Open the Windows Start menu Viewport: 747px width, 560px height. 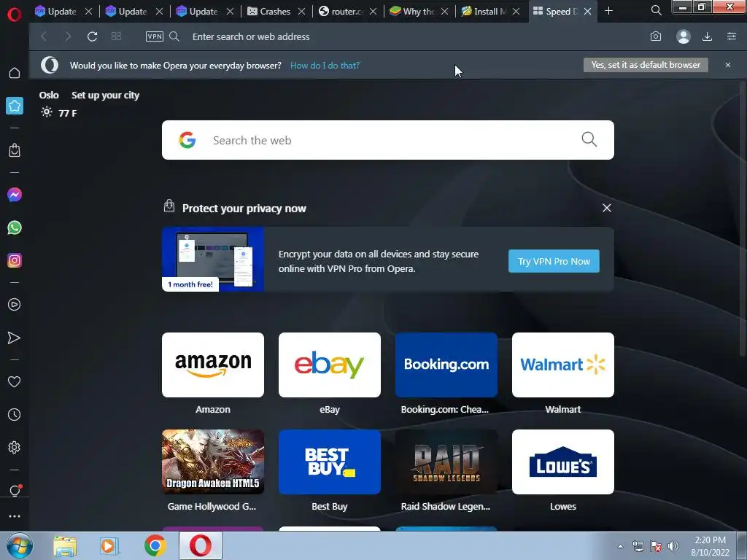pos(20,545)
